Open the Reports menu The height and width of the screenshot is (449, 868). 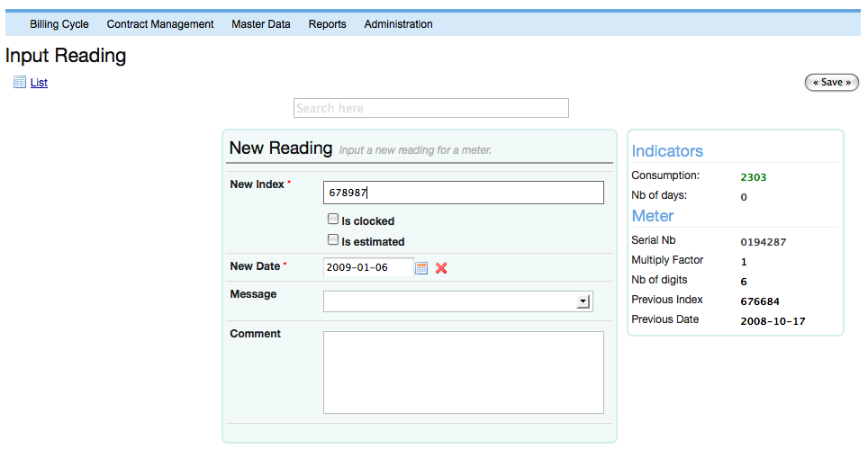[x=327, y=24]
